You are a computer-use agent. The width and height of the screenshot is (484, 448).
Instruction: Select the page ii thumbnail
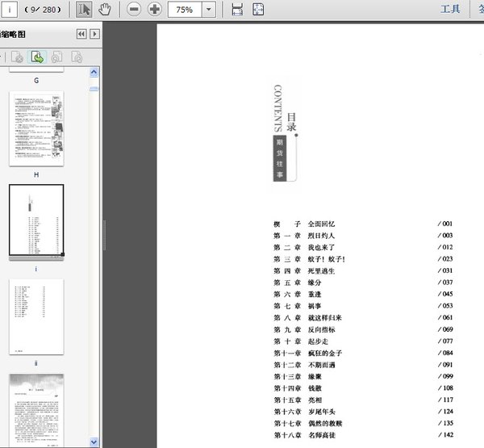[36, 316]
